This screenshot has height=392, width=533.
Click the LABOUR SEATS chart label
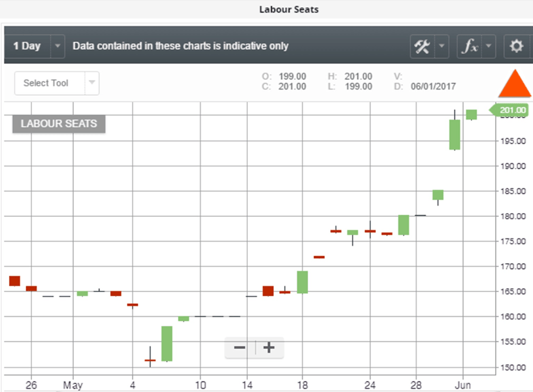(59, 124)
